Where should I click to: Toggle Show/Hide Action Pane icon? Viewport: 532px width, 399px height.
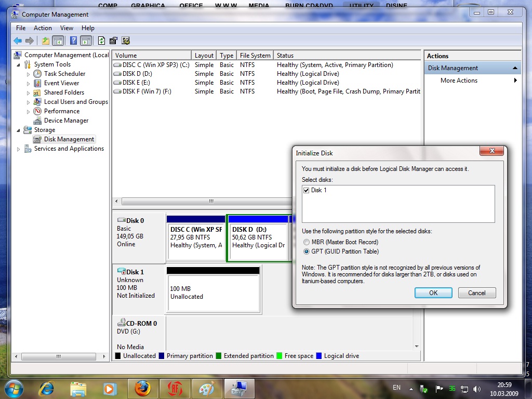click(x=86, y=41)
